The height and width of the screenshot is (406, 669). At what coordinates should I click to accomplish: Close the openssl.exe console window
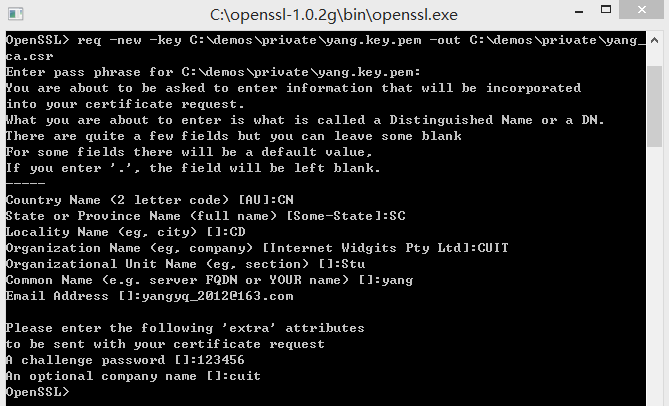pos(642,9)
